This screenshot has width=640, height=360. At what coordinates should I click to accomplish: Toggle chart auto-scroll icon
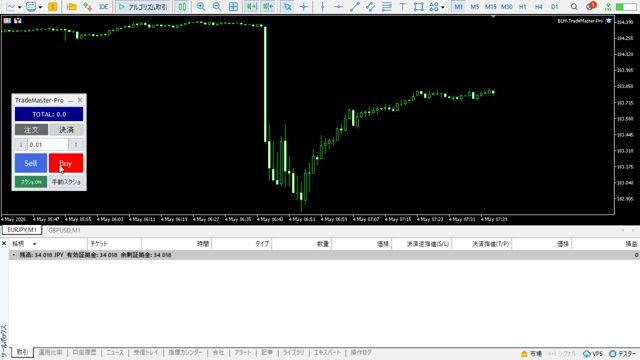pos(251,7)
